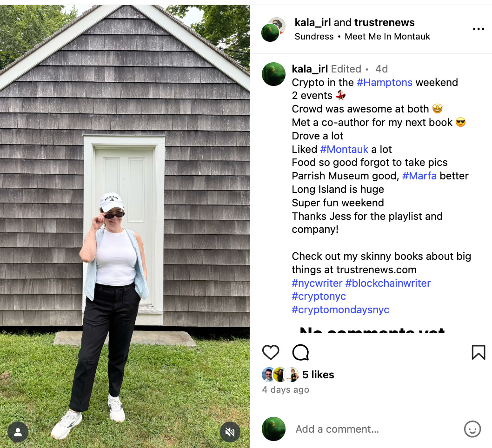This screenshot has width=492, height=448.
Task: Open the #cryptomondaysnyc hashtag
Action: pos(340,310)
